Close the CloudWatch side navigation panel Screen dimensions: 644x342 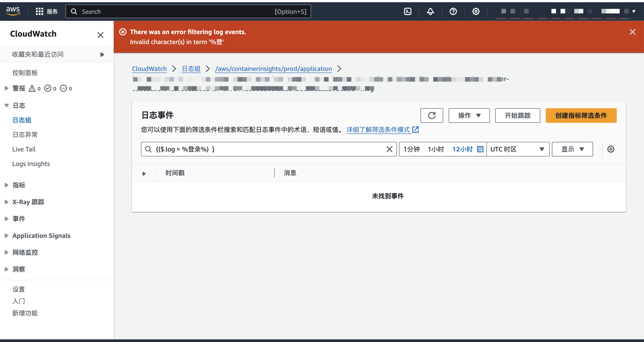pyautogui.click(x=101, y=35)
